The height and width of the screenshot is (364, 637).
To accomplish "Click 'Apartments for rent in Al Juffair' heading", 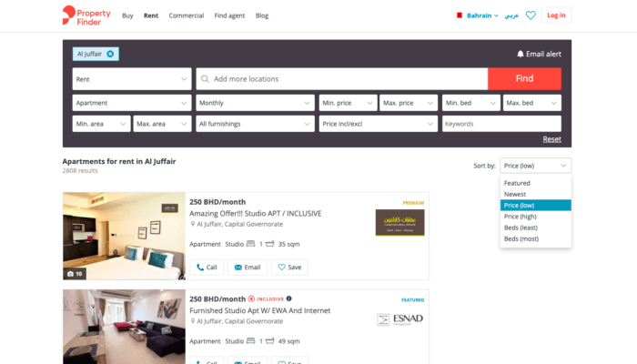I will [119, 161].
